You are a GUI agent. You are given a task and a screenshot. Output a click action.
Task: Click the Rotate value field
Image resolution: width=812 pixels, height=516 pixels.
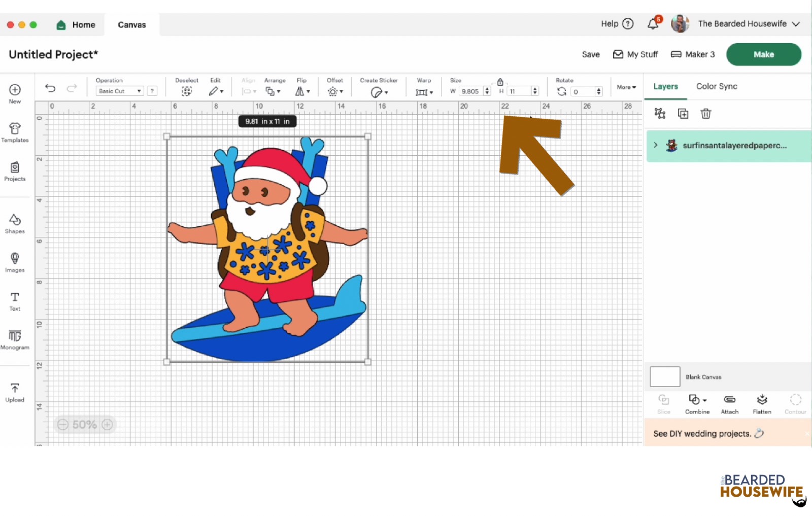(583, 92)
